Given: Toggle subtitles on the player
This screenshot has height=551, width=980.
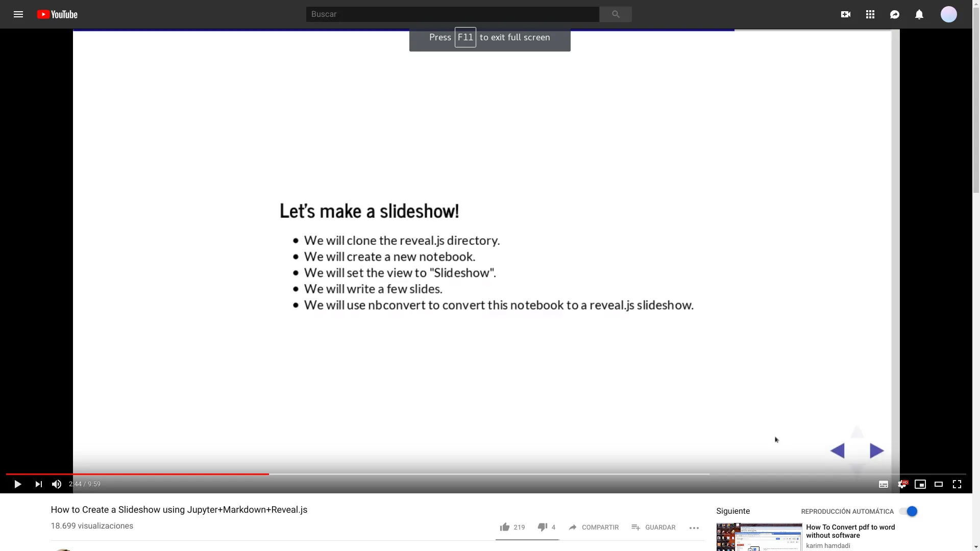Looking at the screenshot, I should [x=884, y=484].
